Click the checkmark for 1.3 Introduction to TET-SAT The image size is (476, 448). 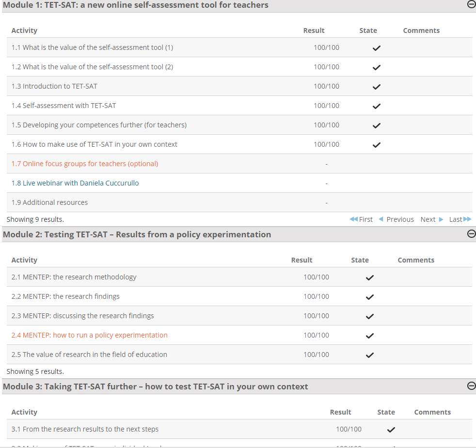coord(377,87)
